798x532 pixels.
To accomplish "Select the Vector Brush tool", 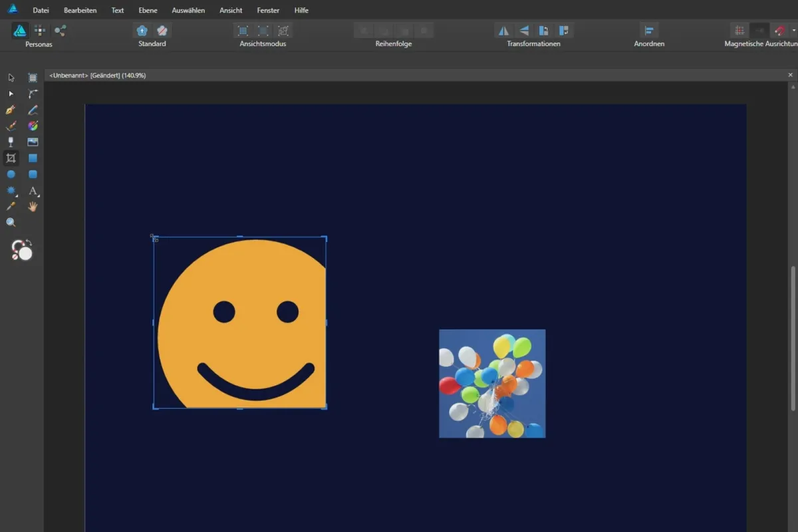I will (x=11, y=126).
